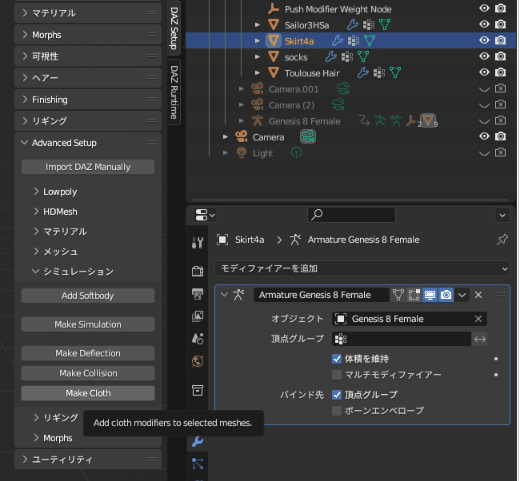Open the Output properties tab icon

(x=197, y=294)
